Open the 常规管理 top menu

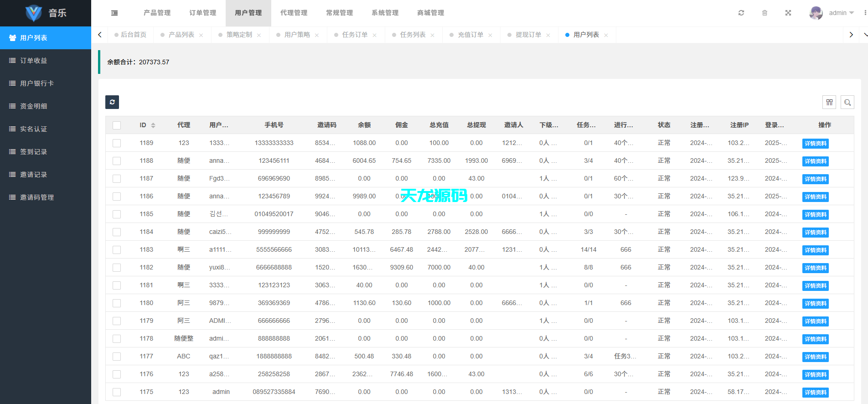(x=340, y=13)
